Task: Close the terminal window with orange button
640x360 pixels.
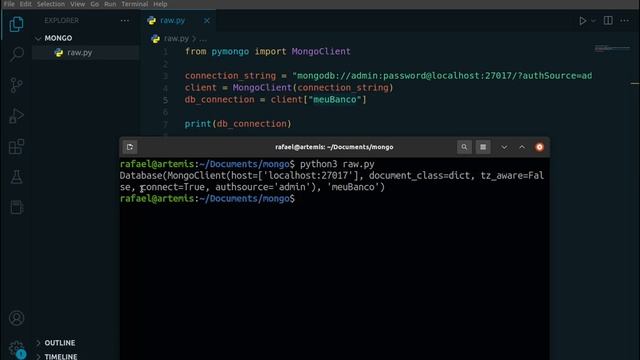Action: point(540,147)
